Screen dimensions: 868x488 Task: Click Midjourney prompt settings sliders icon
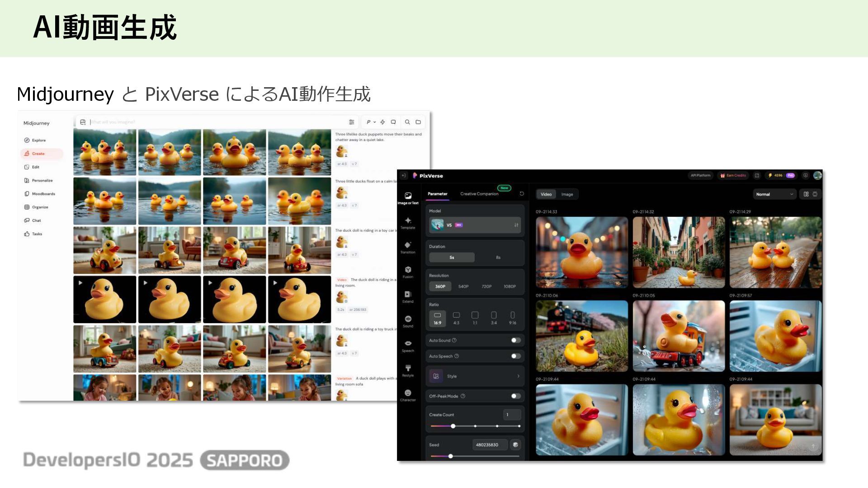point(352,122)
